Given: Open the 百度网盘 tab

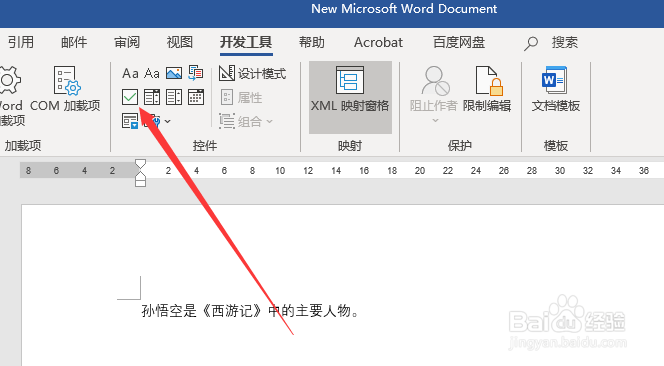Looking at the screenshot, I should tap(459, 42).
